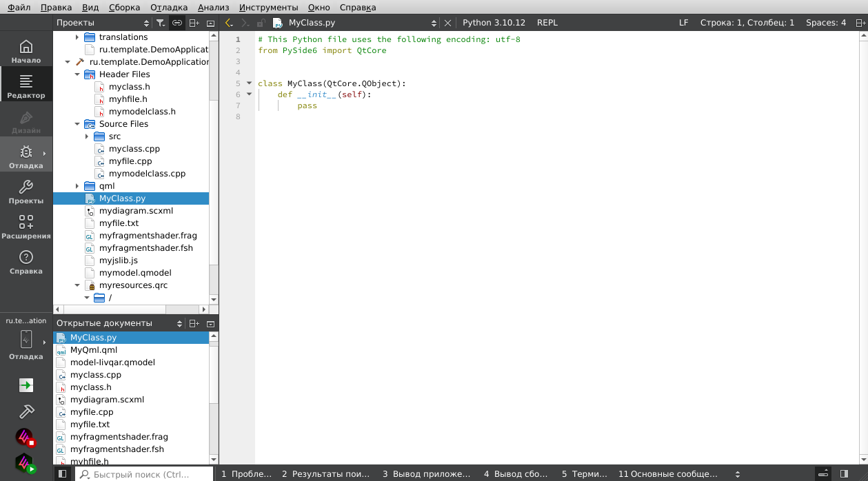Select myclass.cpp under Source Files
The image size is (868, 481).
coord(134,149)
